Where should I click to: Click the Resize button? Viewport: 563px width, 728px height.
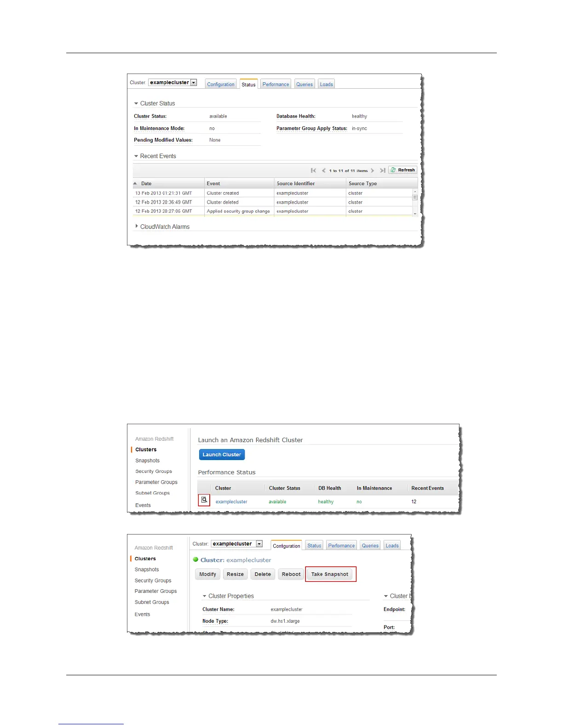pyautogui.click(x=235, y=574)
